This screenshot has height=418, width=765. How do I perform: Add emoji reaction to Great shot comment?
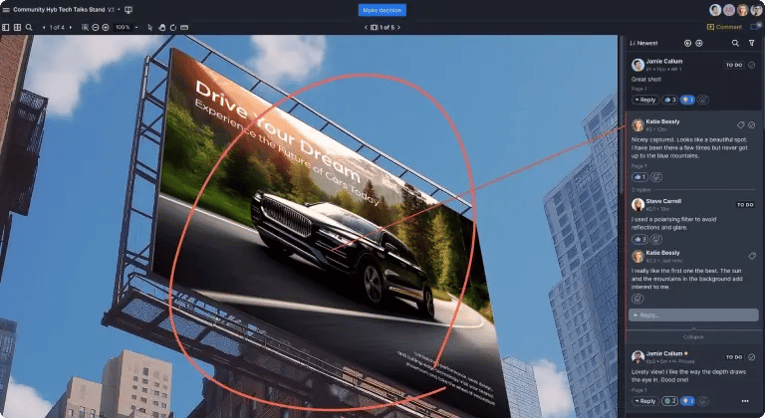coord(703,100)
